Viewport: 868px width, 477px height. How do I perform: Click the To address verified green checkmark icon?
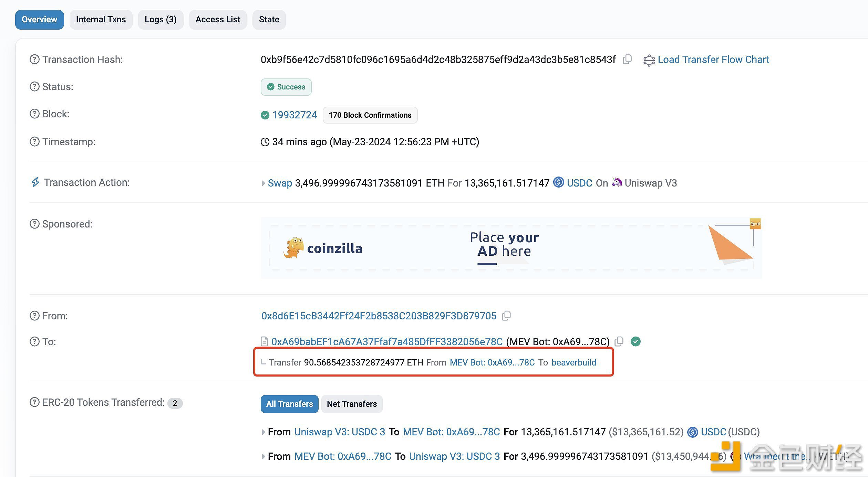click(636, 341)
